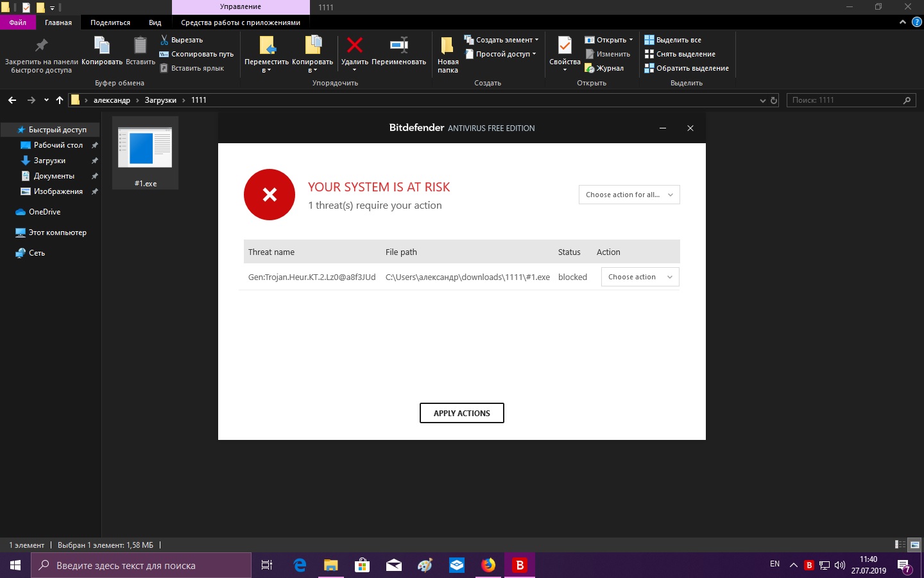Open the 'Choose action' dropdown for threat
This screenshot has height=578, width=924.
[x=640, y=277]
